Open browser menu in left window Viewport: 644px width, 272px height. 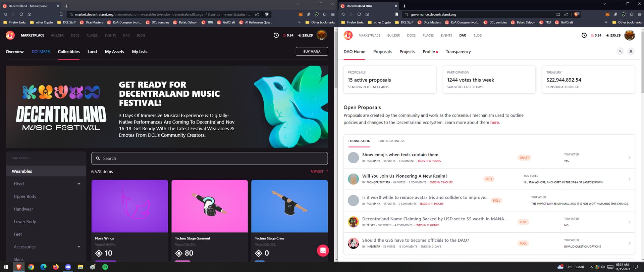333,14
